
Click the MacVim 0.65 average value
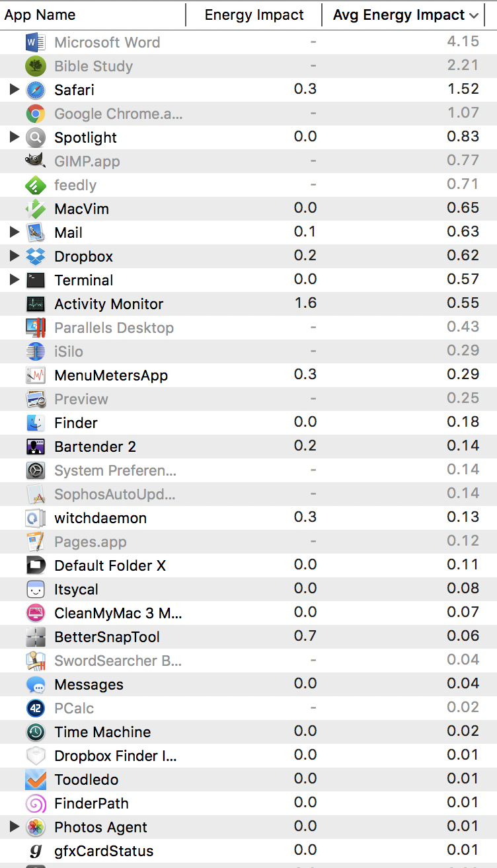click(463, 208)
